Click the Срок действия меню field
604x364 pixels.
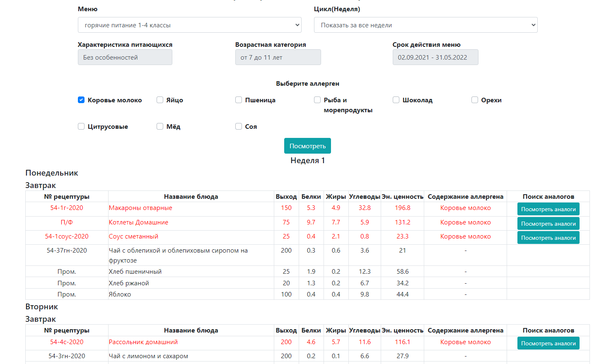[x=435, y=57]
